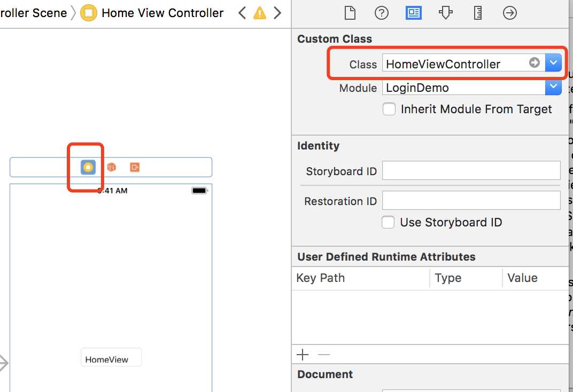Viewport: 573px width, 392px height.
Task: Click the Key Path column header
Action: click(321, 278)
